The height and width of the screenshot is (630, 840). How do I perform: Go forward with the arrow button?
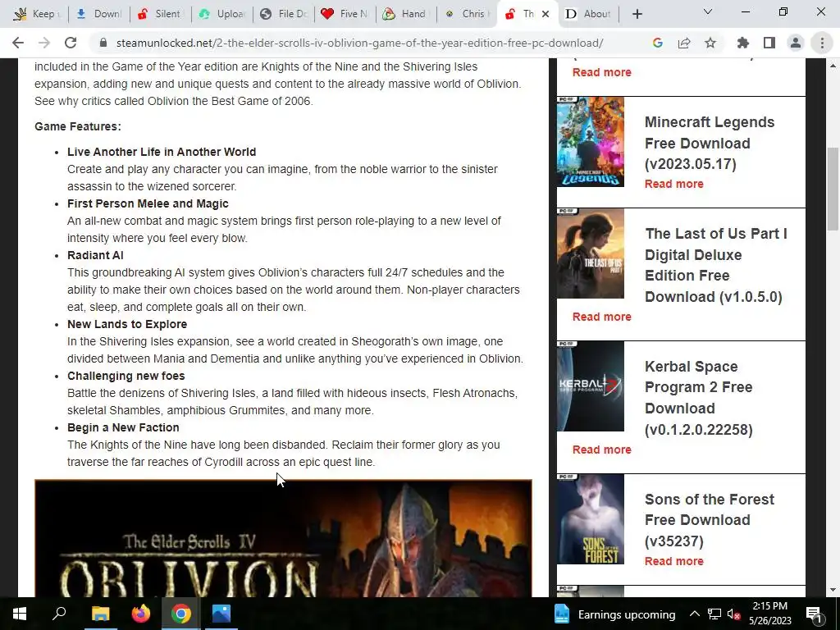(x=44, y=43)
